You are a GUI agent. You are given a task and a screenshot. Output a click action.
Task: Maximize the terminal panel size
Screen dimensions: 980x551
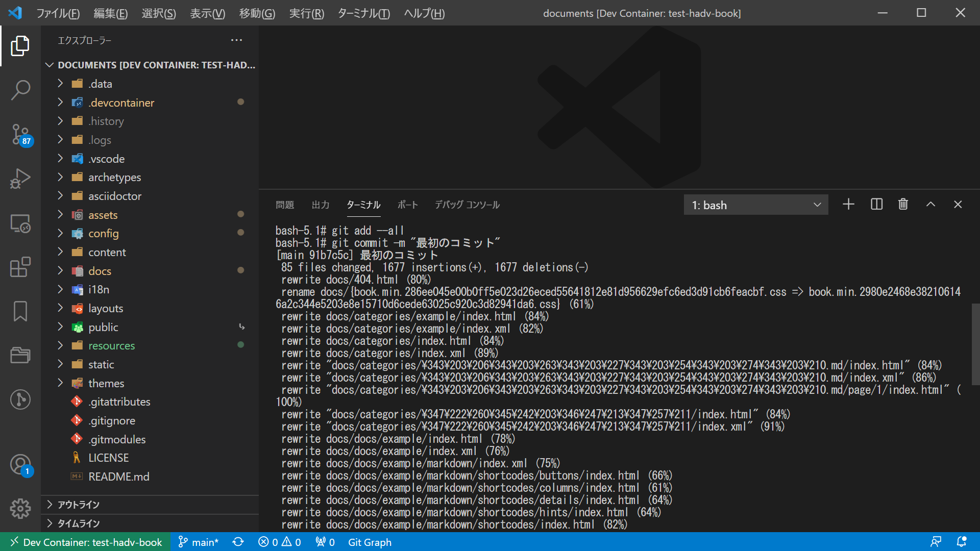coord(930,205)
